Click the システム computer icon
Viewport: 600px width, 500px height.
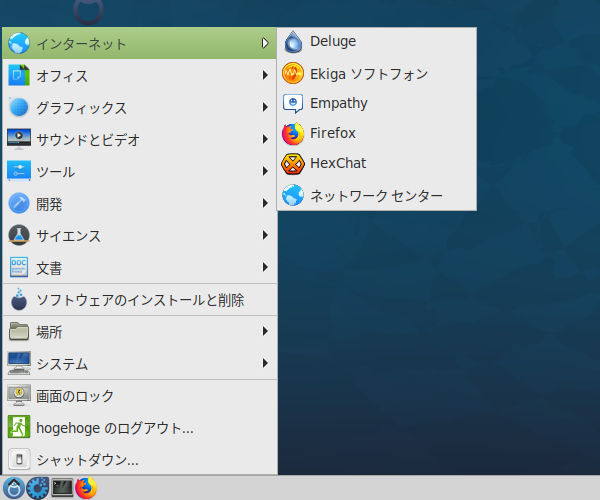click(x=19, y=363)
